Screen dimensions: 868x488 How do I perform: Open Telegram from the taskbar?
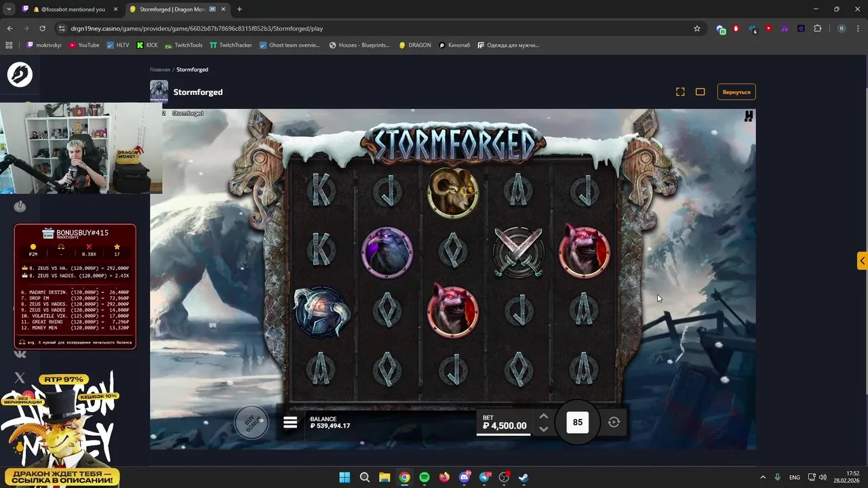tap(484, 477)
